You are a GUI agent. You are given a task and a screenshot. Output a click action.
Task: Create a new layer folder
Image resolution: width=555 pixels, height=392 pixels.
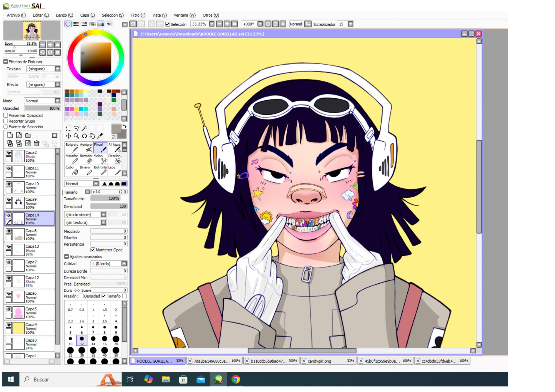point(28,135)
